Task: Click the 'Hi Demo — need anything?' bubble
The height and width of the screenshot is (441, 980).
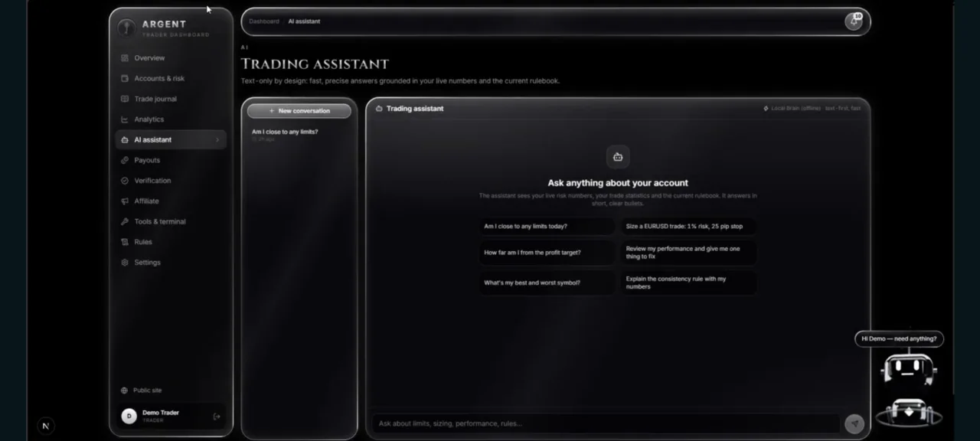Action: 899,338
